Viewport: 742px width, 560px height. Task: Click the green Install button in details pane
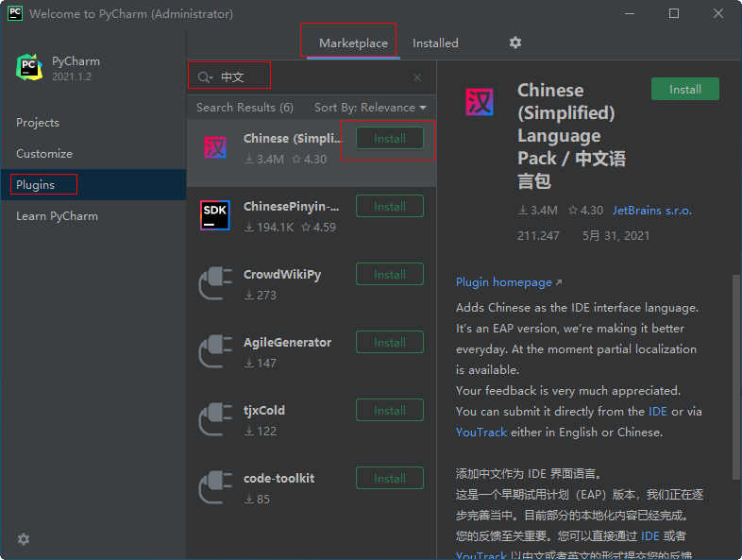684,89
